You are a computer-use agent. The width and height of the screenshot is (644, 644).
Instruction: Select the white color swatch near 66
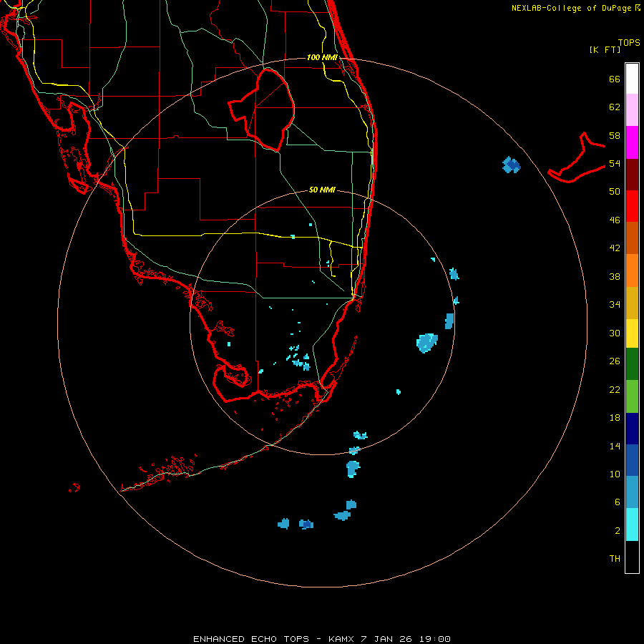(632, 79)
